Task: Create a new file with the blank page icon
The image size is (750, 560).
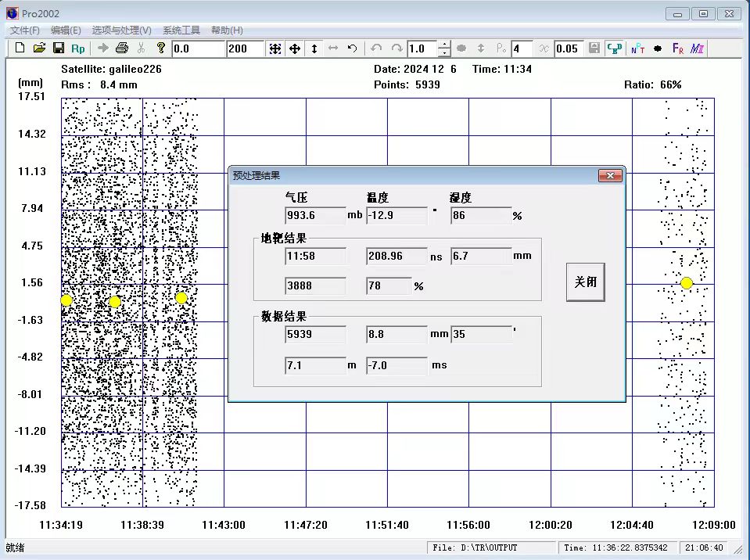Action: [x=20, y=48]
